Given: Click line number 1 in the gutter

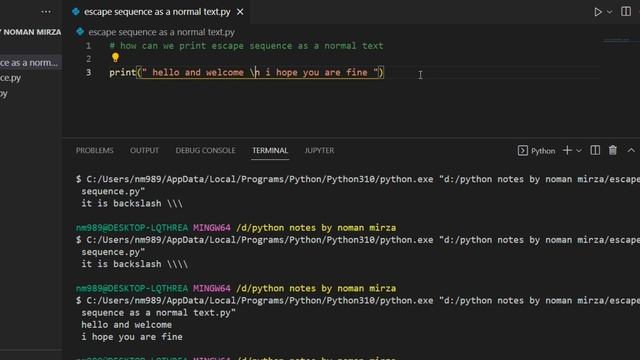Looking at the screenshot, I should 89,46.
